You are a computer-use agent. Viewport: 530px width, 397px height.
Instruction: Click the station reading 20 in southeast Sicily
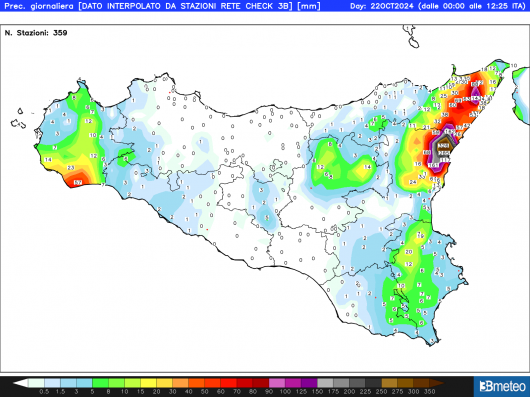tap(409, 252)
